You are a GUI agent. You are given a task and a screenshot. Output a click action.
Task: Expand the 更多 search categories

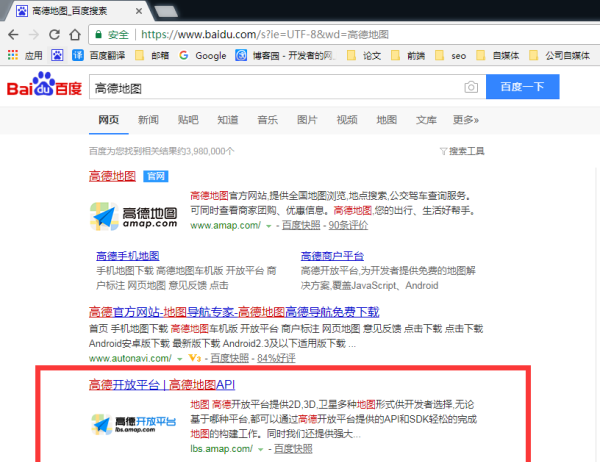click(465, 120)
